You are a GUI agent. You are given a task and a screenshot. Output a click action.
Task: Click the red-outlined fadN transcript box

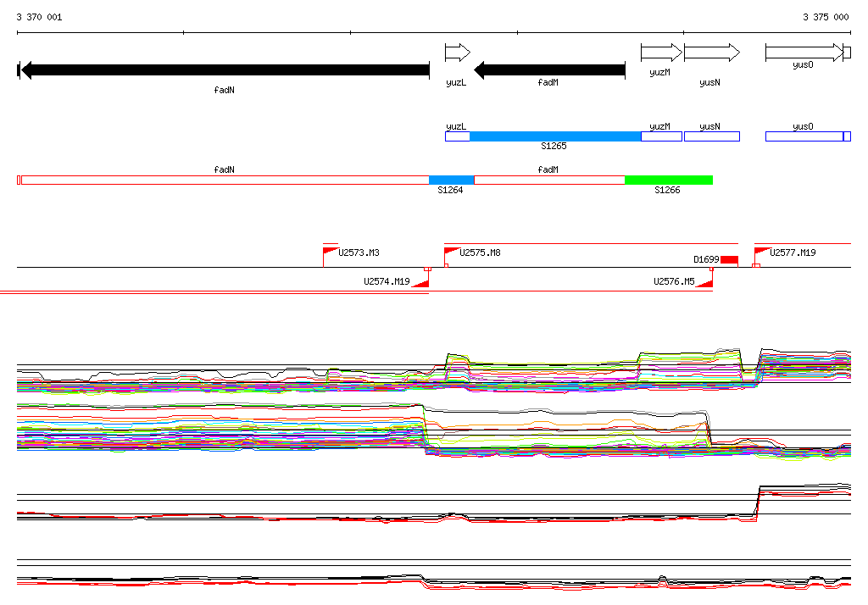point(225,180)
